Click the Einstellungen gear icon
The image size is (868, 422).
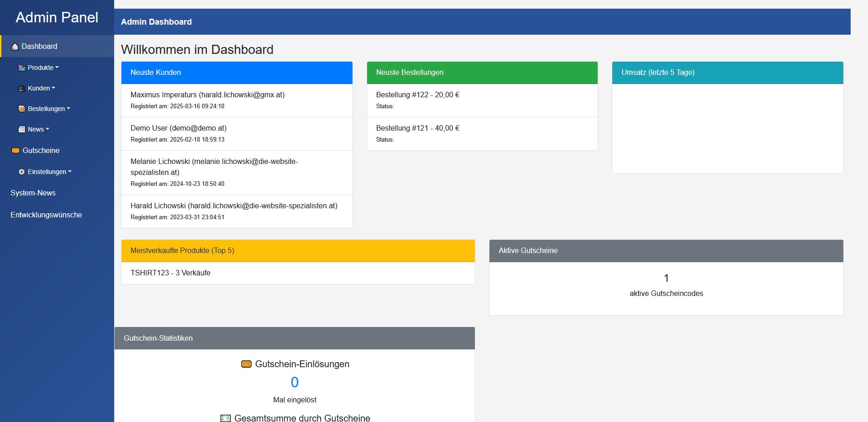coord(21,172)
